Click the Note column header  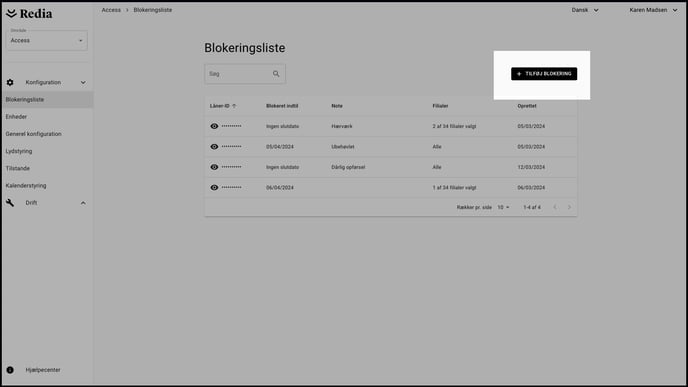click(337, 106)
